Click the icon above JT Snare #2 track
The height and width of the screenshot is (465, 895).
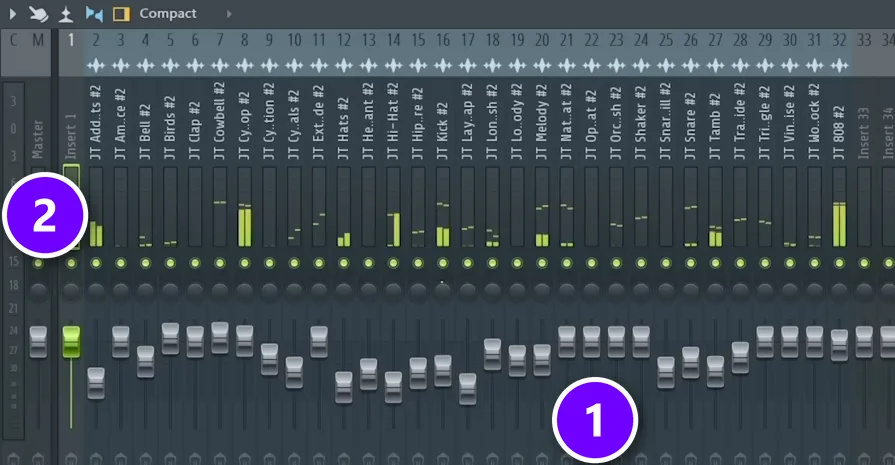(x=691, y=66)
